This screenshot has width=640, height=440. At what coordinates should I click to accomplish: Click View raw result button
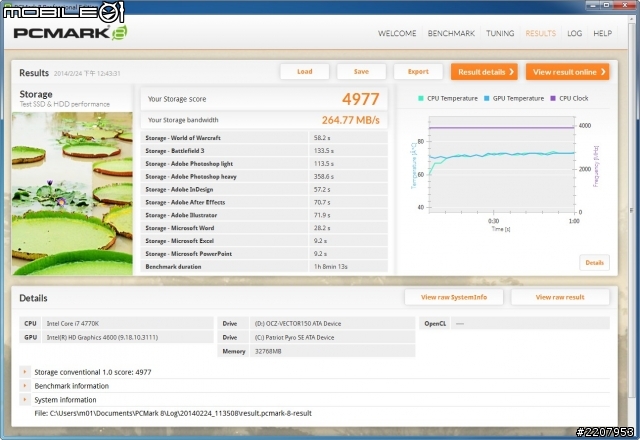coord(560,297)
